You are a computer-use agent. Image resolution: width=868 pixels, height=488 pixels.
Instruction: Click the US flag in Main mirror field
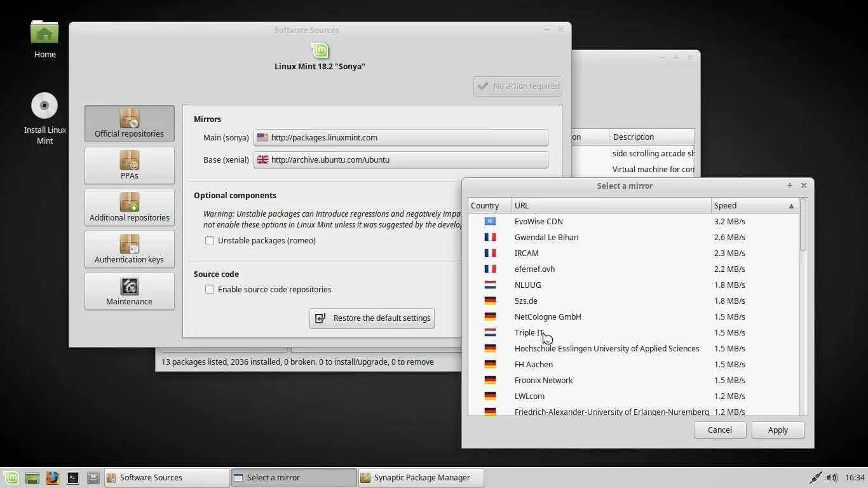click(262, 137)
